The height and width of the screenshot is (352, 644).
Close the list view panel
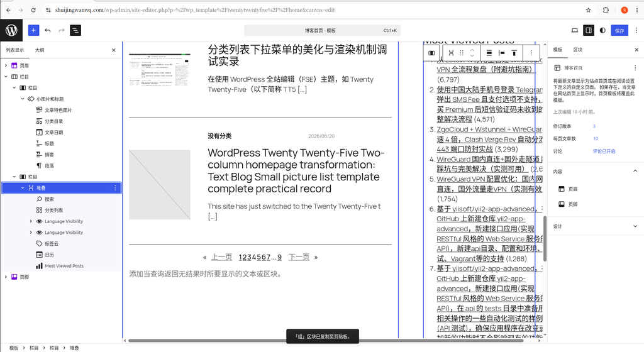click(x=114, y=50)
